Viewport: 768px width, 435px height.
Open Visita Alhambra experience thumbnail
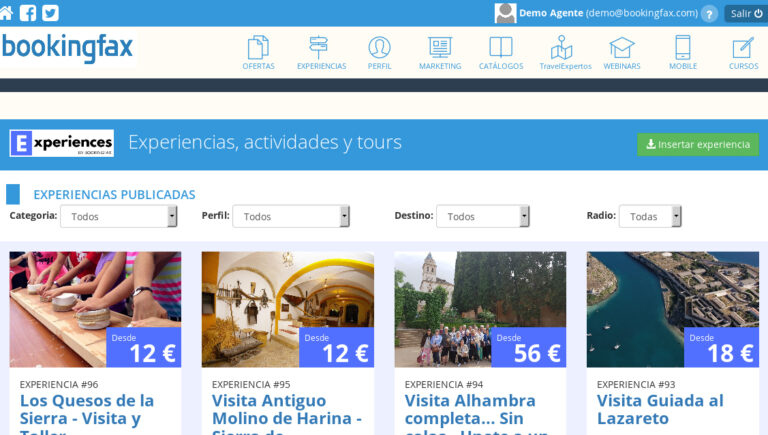pyautogui.click(x=480, y=309)
